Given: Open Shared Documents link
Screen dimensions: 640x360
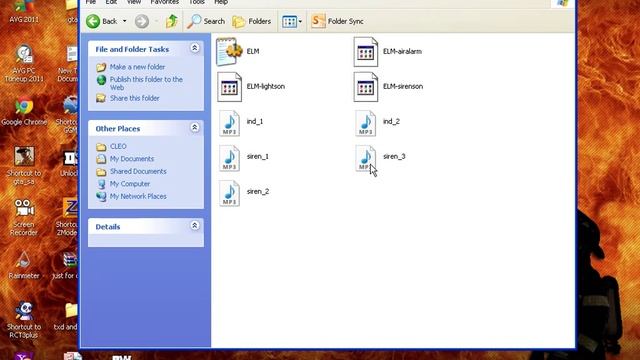Looking at the screenshot, I should [138, 171].
